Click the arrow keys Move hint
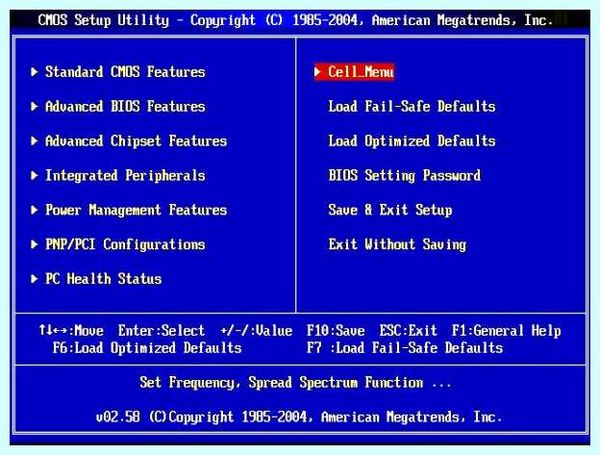The image size is (600, 455). [71, 330]
